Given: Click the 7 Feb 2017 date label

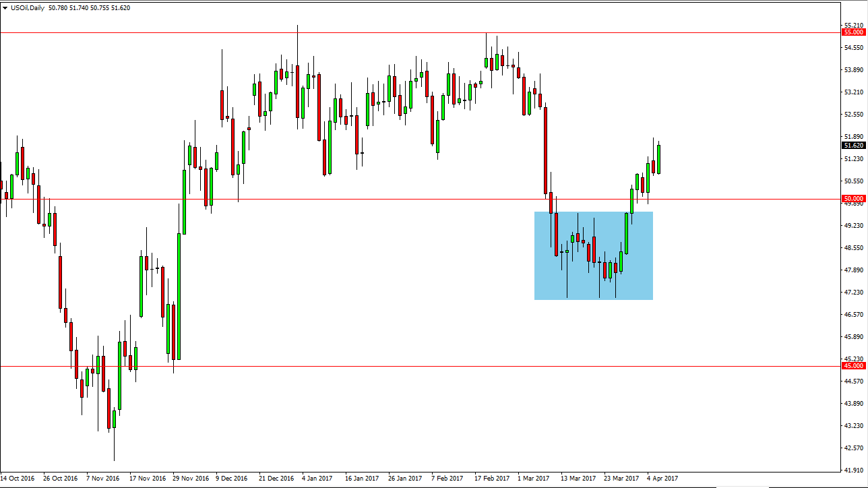Looking at the screenshot, I should tap(447, 478).
